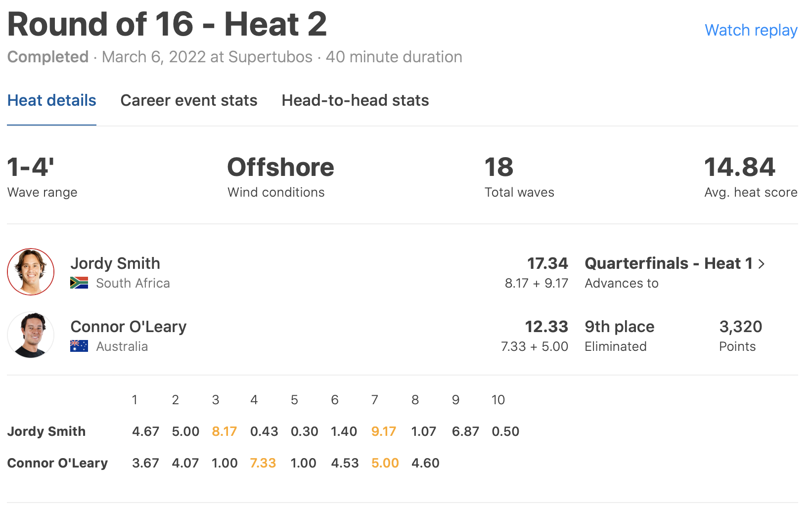Viewport: 812px width, 508px height.
Task: Switch to the Career event stats tab
Action: [189, 100]
